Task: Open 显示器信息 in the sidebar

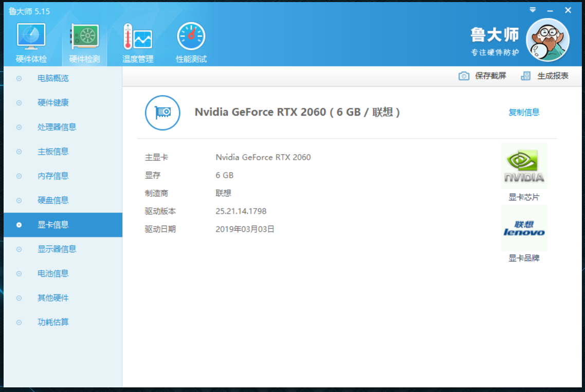Action: coord(63,249)
